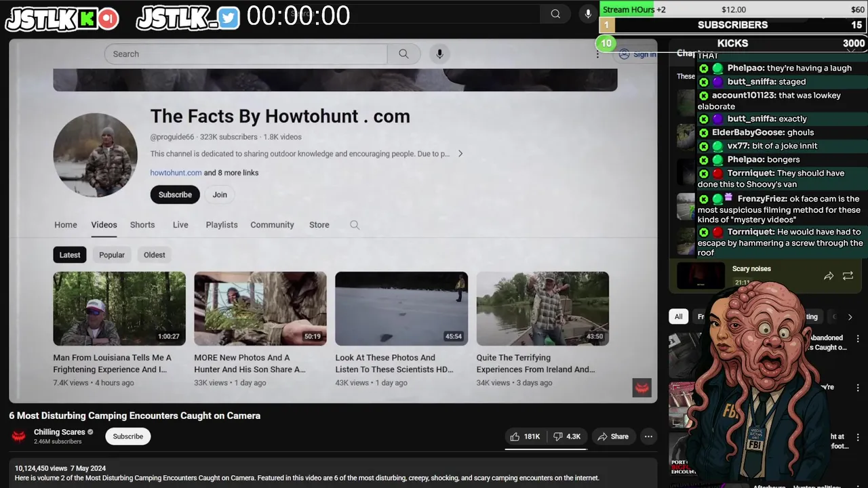Click the Kick logo in JSTLK overlay
The width and height of the screenshot is (868, 488).
point(87,19)
